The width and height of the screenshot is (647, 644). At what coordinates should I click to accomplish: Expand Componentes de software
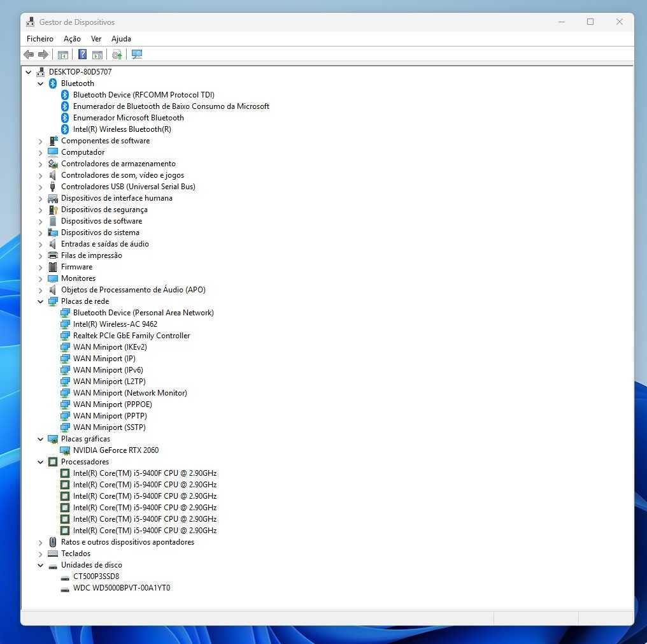pos(41,141)
